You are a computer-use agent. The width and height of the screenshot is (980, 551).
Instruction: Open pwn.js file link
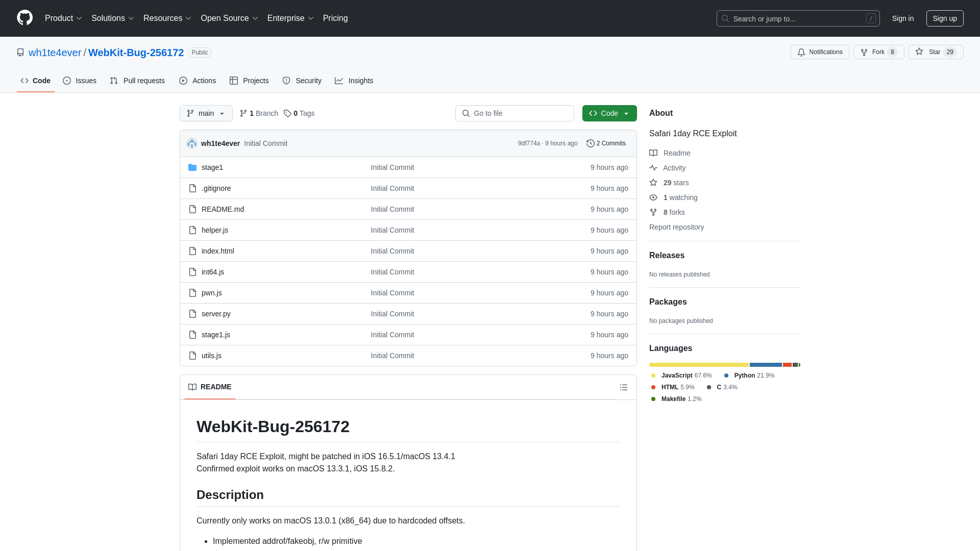[x=211, y=292]
